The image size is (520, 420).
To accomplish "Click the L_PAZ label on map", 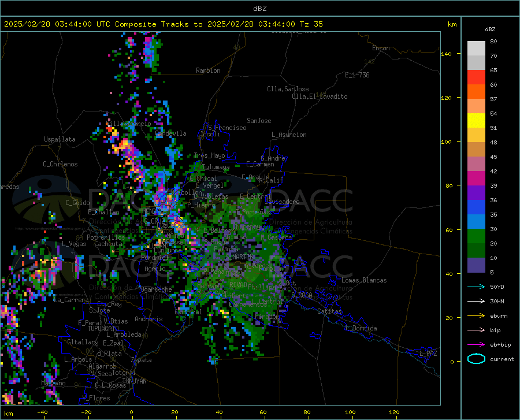I will pyautogui.click(x=428, y=354).
